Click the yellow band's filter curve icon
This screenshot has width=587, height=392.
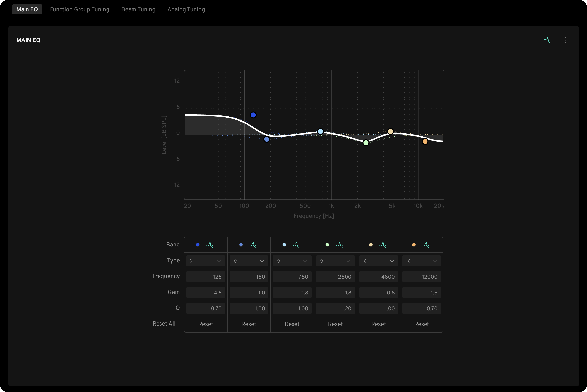coord(382,245)
